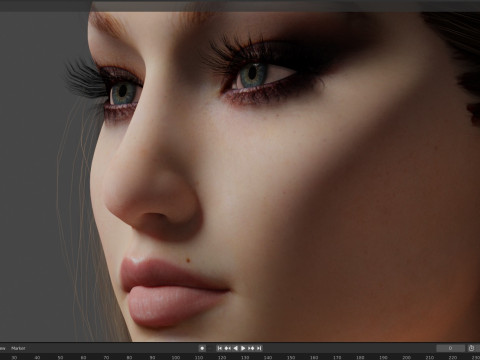The height and width of the screenshot is (360, 480).
Task: Click frame 50 on the timeline ruler
Action: click(60, 357)
